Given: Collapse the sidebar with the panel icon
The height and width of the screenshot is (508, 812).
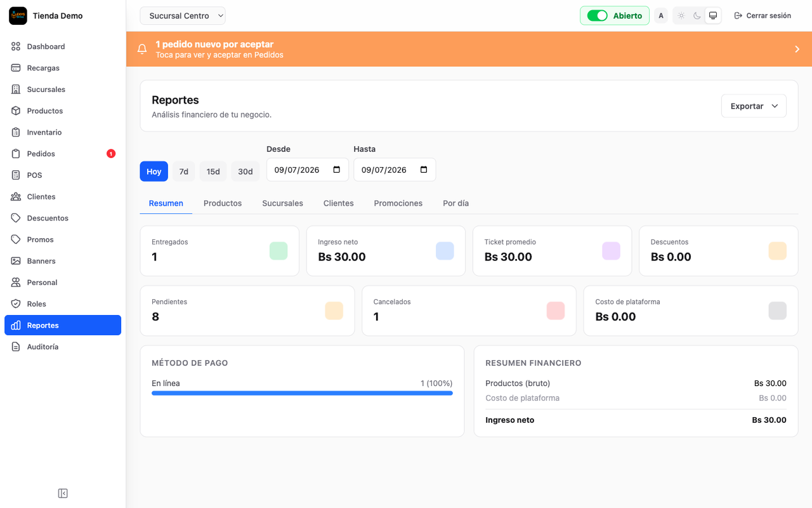Looking at the screenshot, I should [63, 493].
